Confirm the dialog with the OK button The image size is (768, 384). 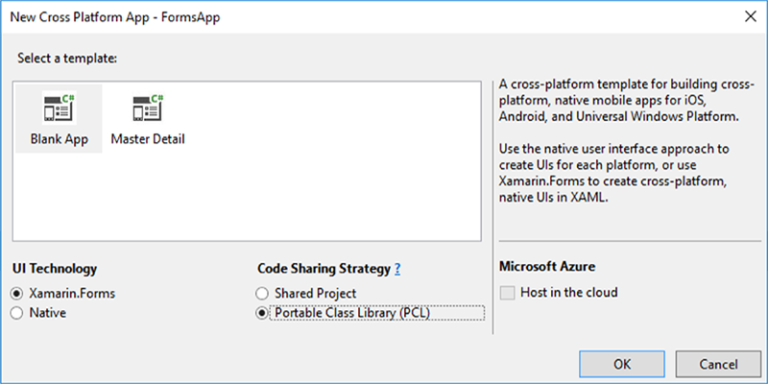coord(622,364)
